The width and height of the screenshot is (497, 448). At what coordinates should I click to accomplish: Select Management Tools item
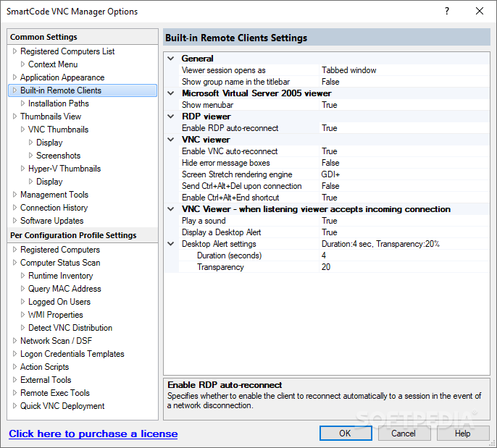(54, 195)
